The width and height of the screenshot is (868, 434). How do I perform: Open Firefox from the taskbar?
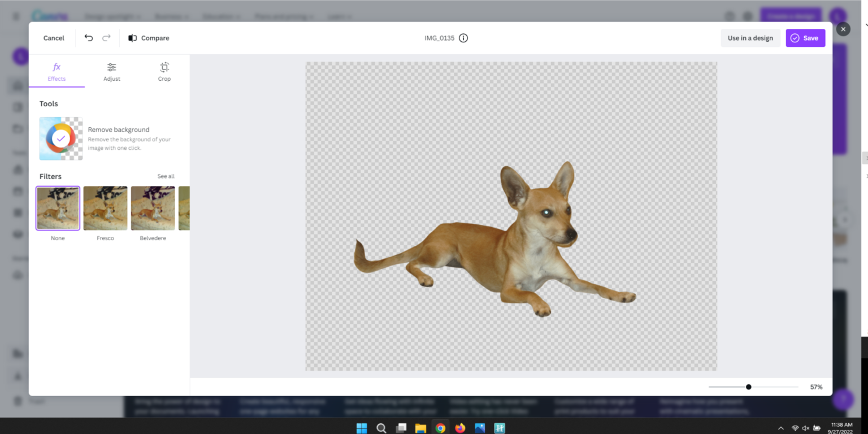coord(460,428)
